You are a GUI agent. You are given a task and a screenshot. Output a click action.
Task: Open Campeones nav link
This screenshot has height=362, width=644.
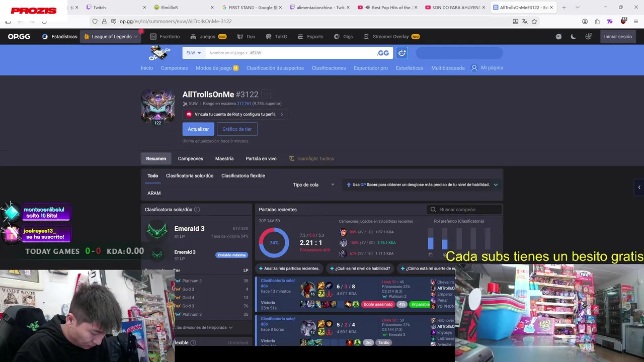click(x=174, y=68)
